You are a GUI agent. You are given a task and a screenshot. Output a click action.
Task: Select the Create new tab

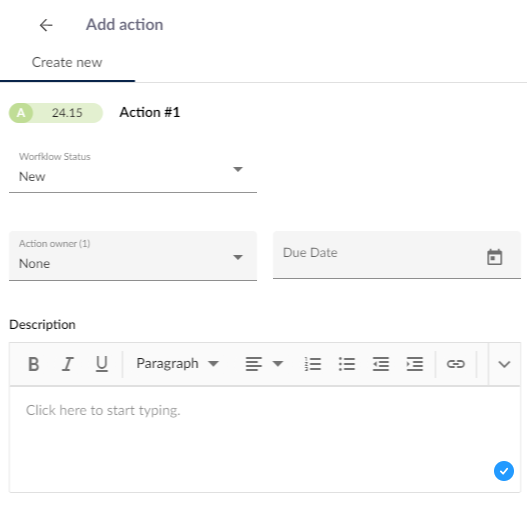click(x=67, y=62)
